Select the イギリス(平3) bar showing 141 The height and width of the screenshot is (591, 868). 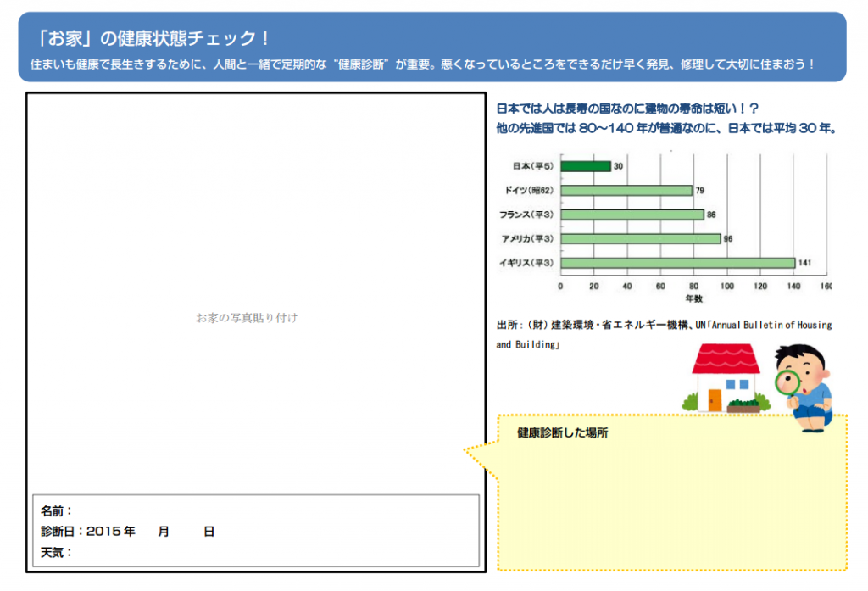(678, 264)
